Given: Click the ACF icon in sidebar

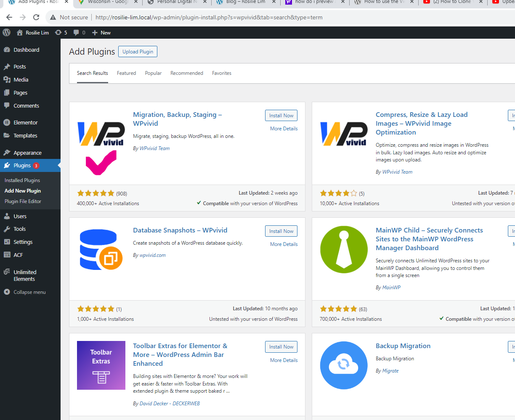Looking at the screenshot, I should 7,255.
